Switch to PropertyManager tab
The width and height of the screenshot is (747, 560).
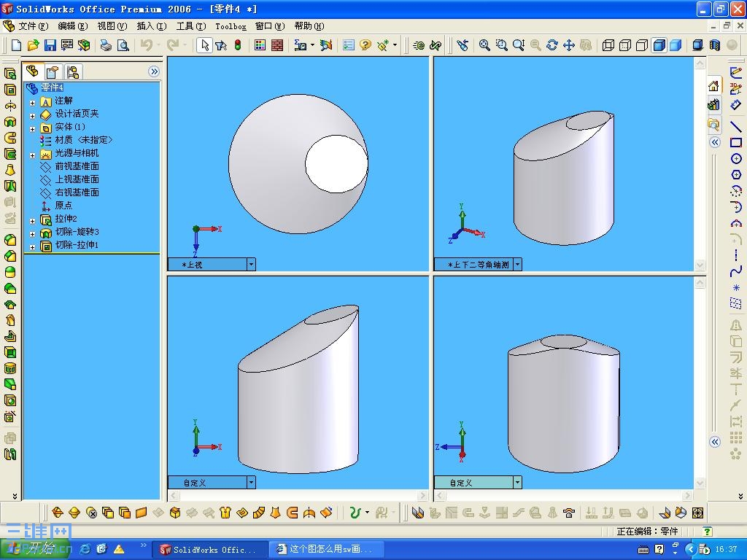53,72
